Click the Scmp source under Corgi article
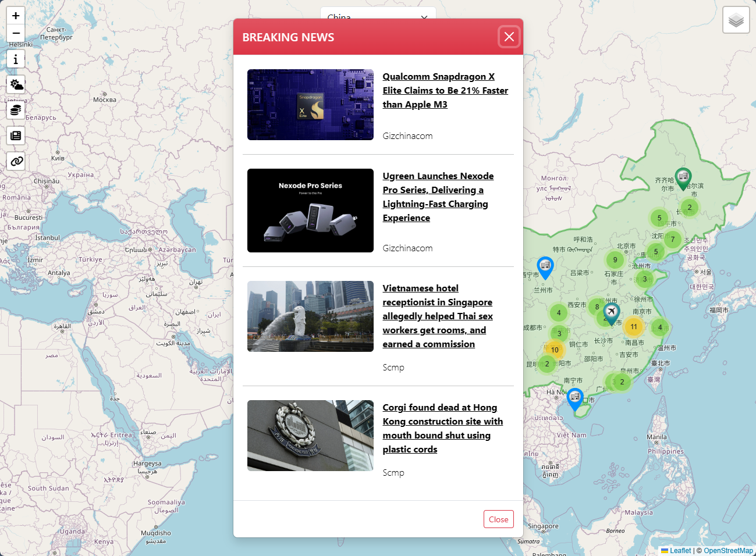756x556 pixels. [x=393, y=473]
